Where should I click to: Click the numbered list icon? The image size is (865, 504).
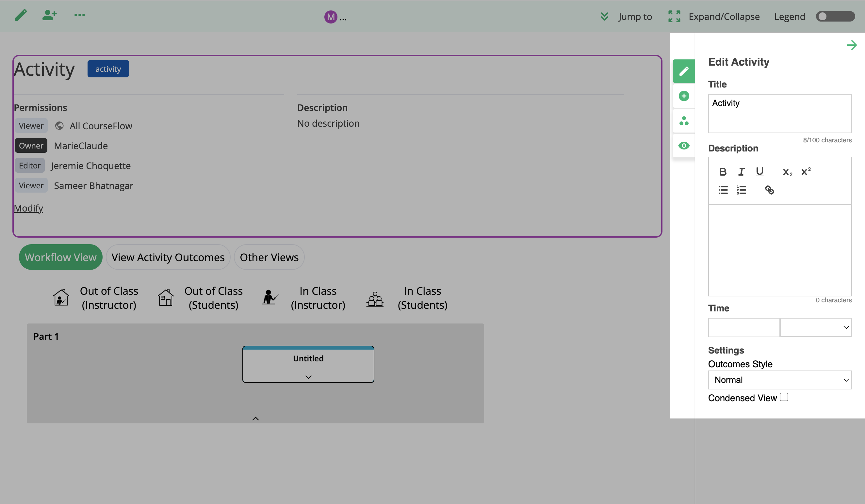click(742, 190)
